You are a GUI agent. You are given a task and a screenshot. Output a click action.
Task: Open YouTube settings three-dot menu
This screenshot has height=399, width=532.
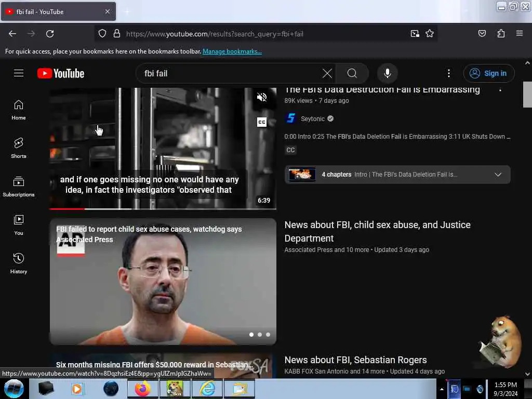pyautogui.click(x=448, y=73)
